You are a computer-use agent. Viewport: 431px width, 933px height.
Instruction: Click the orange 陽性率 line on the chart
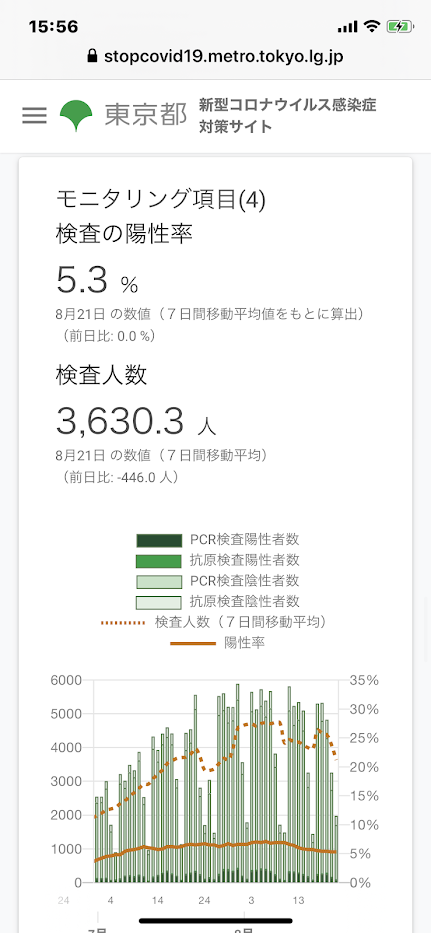[x=216, y=846]
